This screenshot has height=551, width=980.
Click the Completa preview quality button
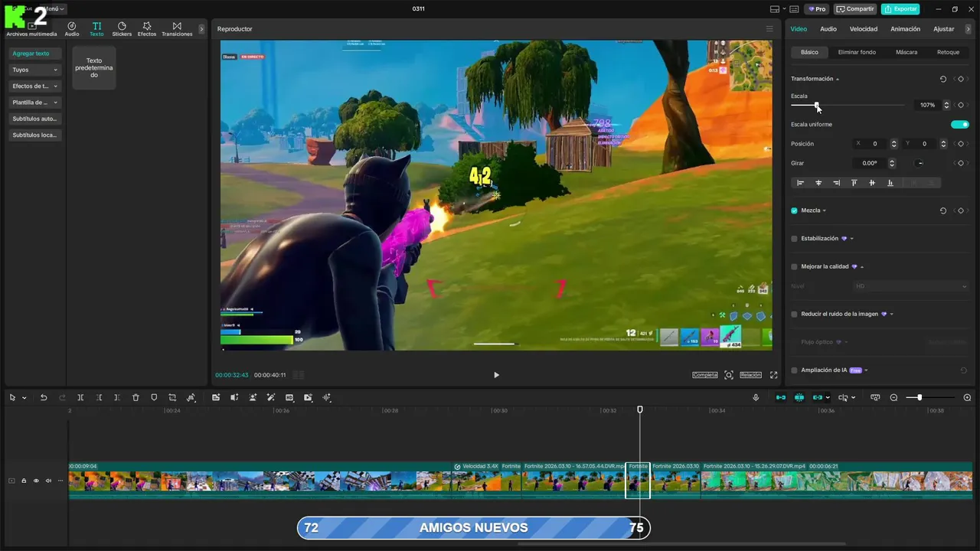[x=705, y=375]
